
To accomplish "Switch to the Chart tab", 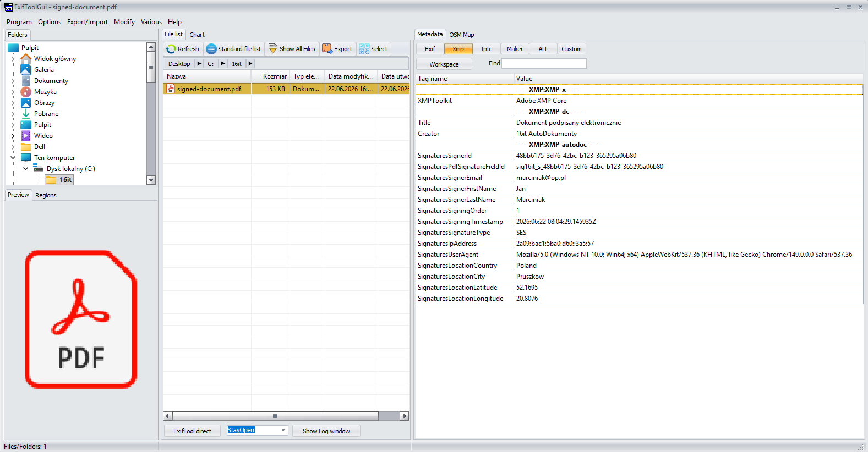I will 197,35.
